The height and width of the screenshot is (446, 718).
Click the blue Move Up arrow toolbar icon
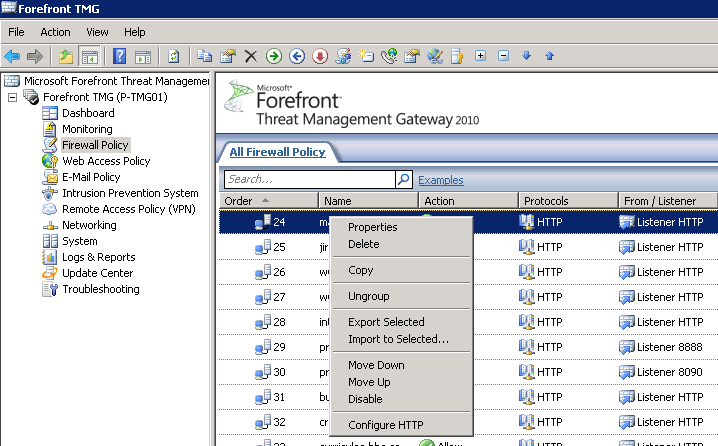click(x=549, y=56)
